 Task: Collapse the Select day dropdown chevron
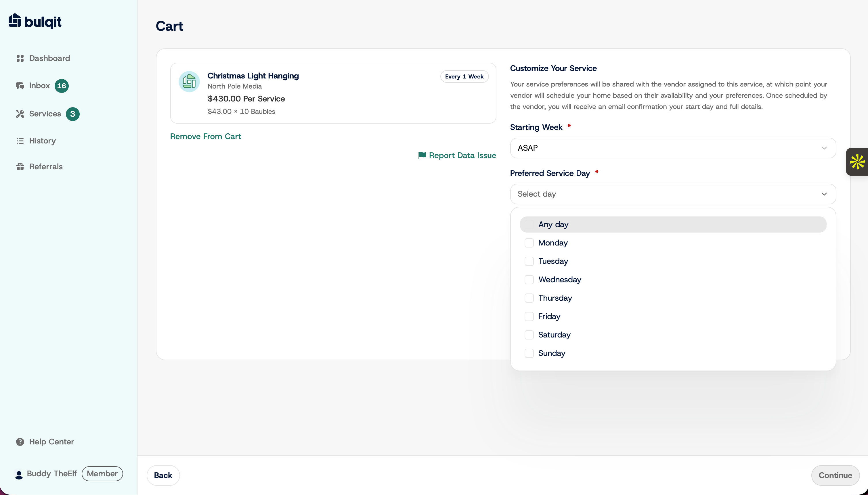pos(824,194)
